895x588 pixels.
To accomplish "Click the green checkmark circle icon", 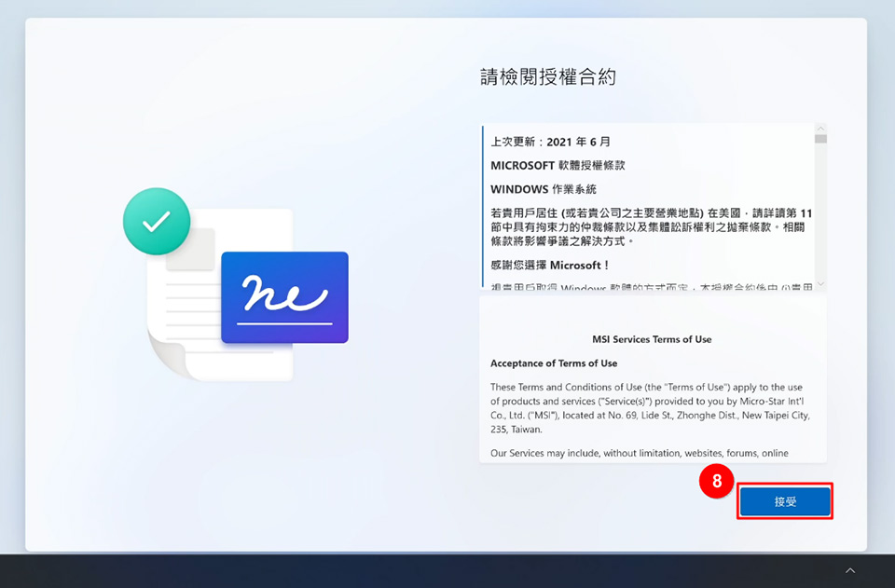I will coord(157,221).
